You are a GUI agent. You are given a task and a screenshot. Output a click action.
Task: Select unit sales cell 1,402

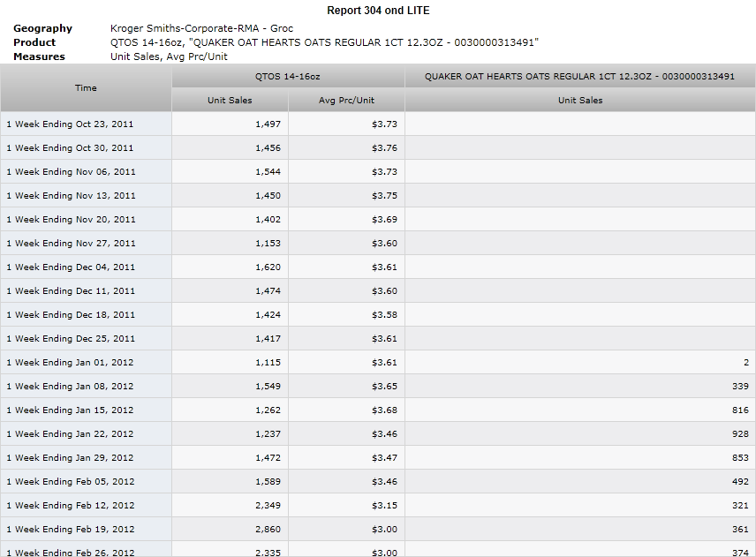pyautogui.click(x=230, y=219)
